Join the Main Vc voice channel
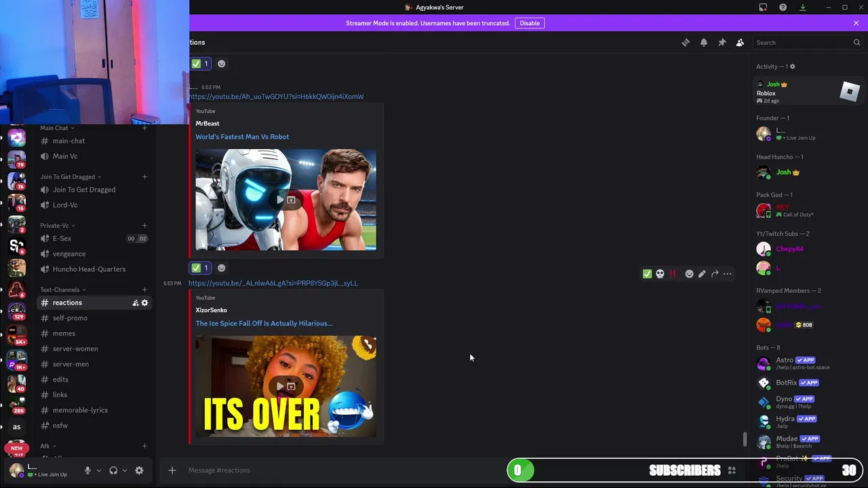The width and height of the screenshot is (868, 488). [94, 157]
